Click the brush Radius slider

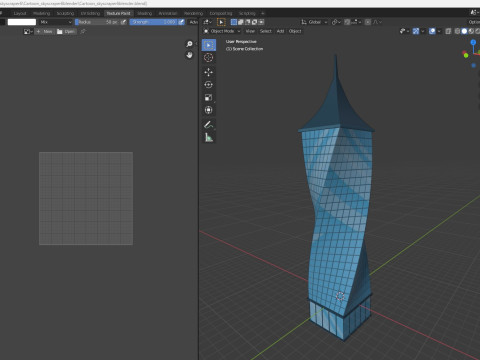(x=97, y=22)
